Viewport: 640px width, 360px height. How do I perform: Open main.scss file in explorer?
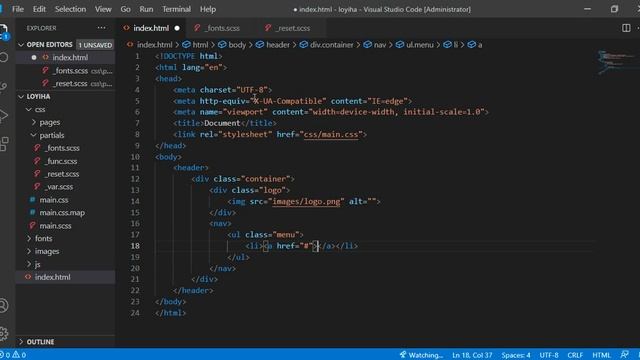65,226
